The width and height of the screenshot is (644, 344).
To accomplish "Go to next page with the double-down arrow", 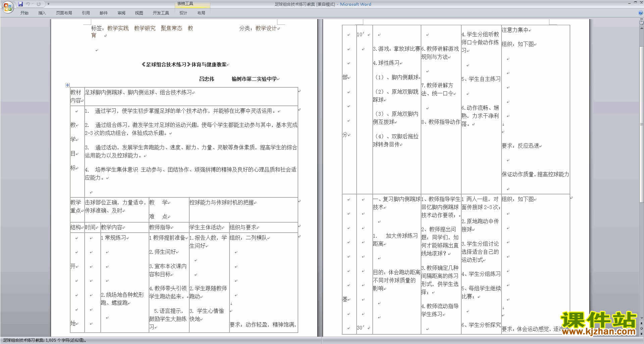I will pyautogui.click(x=642, y=334).
